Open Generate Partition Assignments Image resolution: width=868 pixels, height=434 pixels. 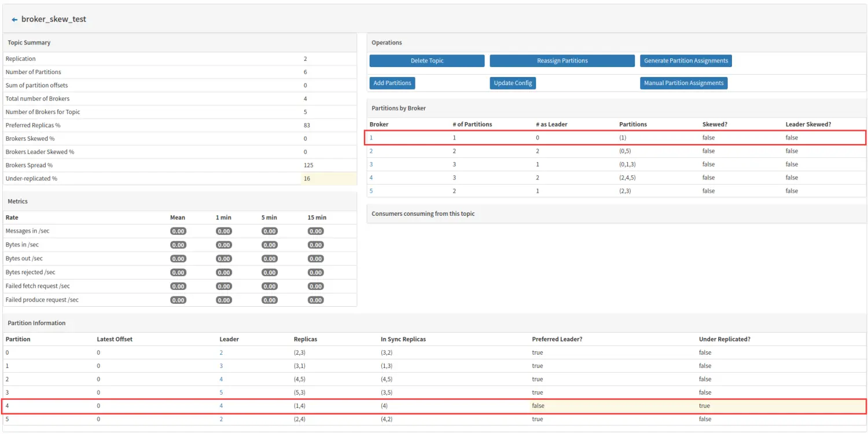686,61
